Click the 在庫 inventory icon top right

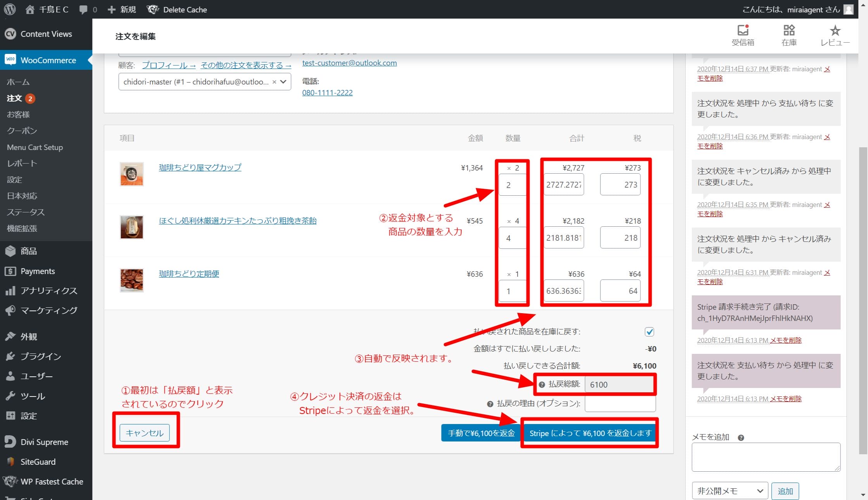coord(789,30)
